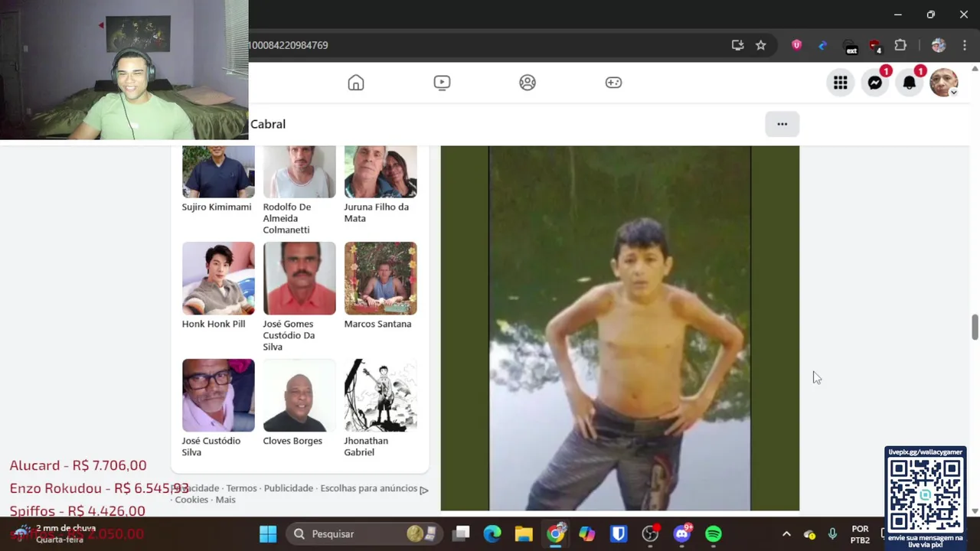The height and width of the screenshot is (551, 980).
Task: Open the pink shield U extension
Action: (x=796, y=45)
